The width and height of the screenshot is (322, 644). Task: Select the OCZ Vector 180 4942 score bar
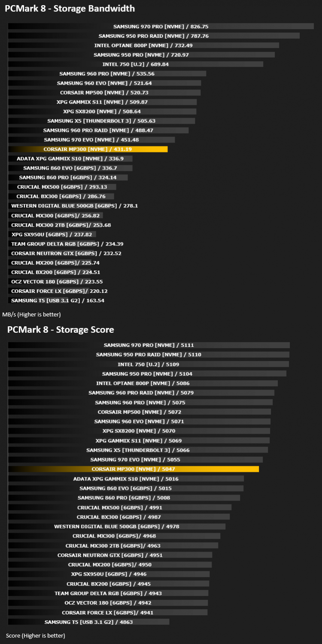108,602
